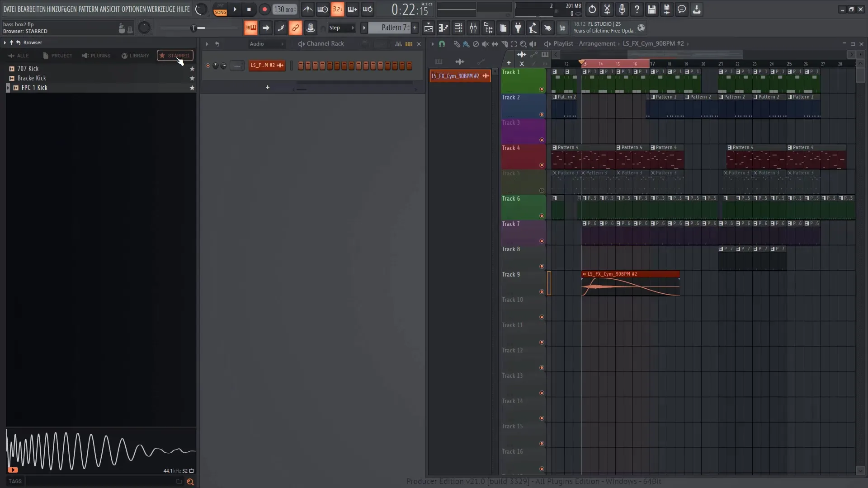This screenshot has height=488, width=868.
Task: Click the undo history circular arrow icon
Action: [x=592, y=9]
